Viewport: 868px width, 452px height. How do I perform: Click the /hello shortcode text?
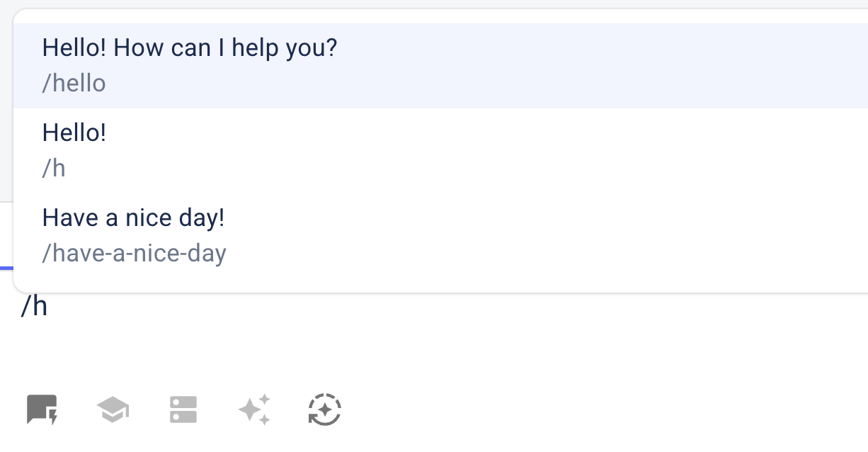[74, 84]
